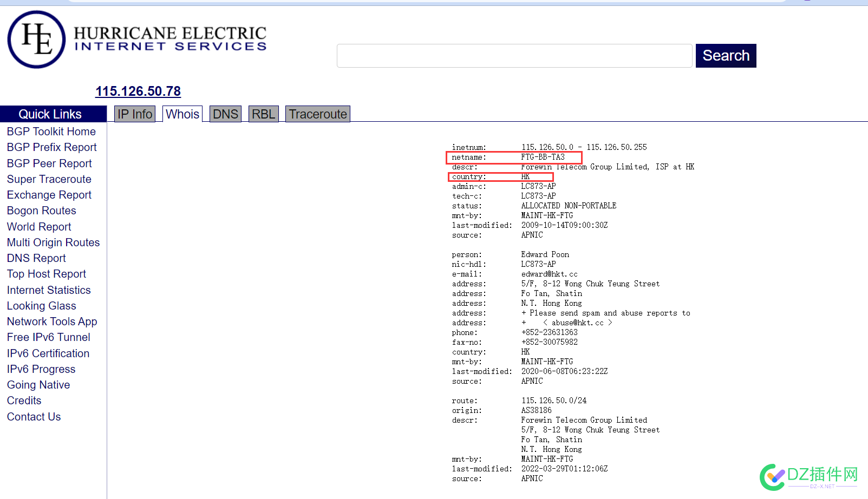The height and width of the screenshot is (499, 868).
Task: Open Internet Statistics link
Action: tap(49, 290)
